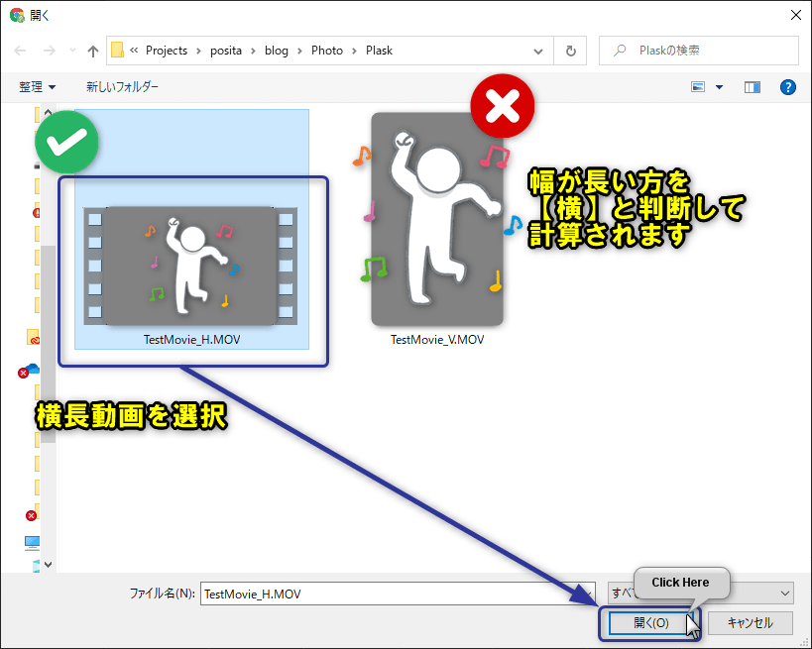Click the Forward navigation arrow
812x649 pixels.
tap(50, 51)
